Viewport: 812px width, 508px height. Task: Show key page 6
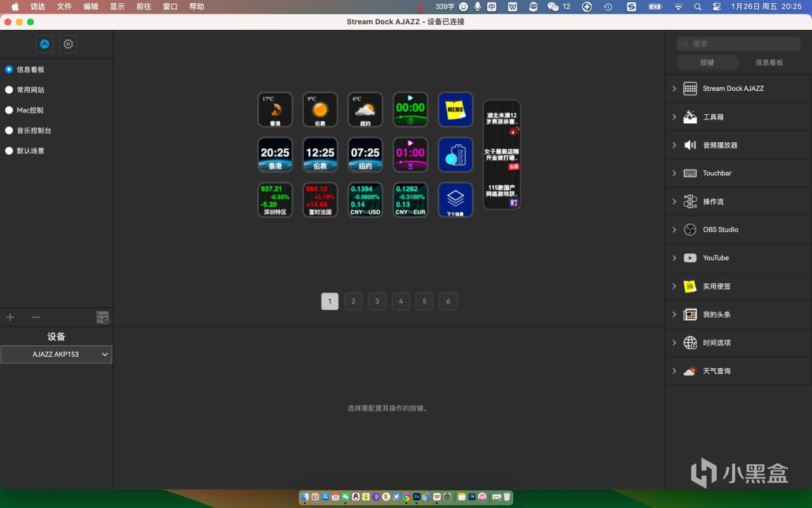tap(448, 301)
